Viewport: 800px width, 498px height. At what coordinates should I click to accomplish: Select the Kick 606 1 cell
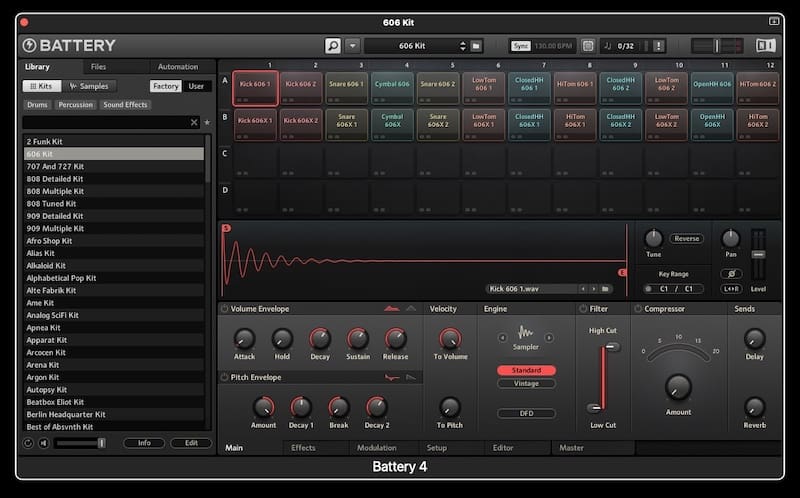[x=255, y=88]
